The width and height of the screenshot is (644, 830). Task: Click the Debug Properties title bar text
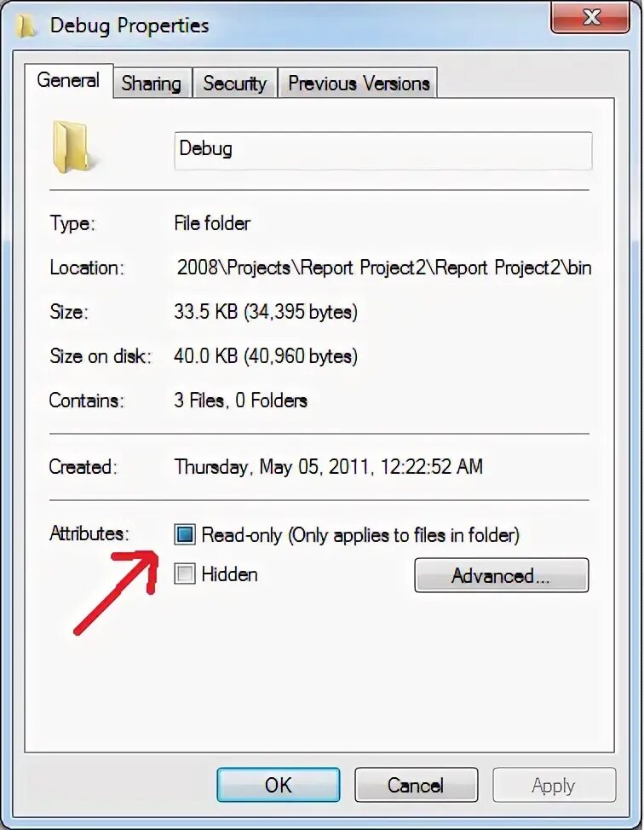(129, 26)
